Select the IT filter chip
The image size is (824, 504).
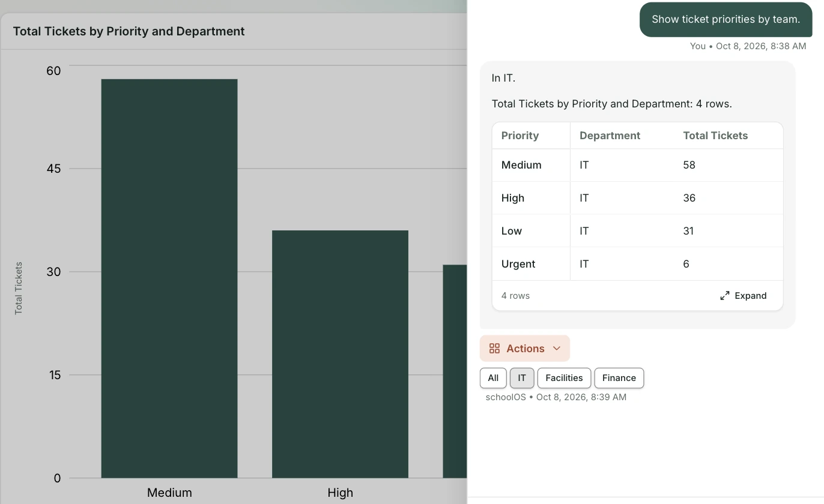(522, 378)
